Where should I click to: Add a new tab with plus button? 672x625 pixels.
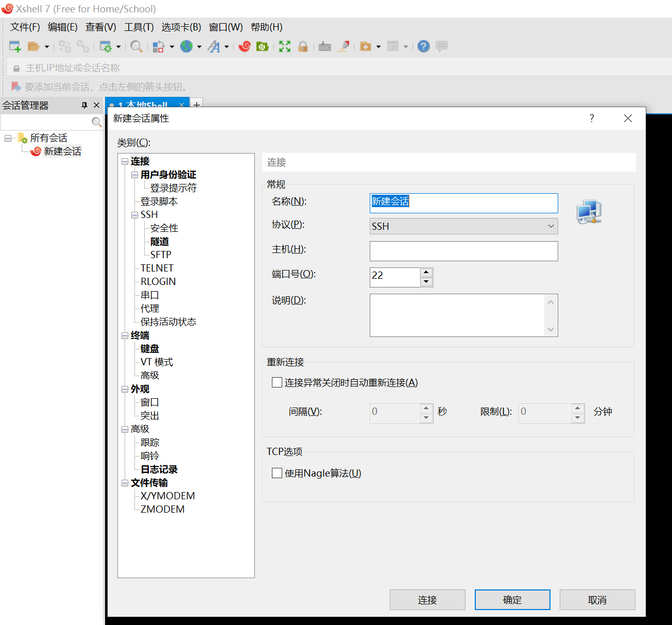click(196, 105)
